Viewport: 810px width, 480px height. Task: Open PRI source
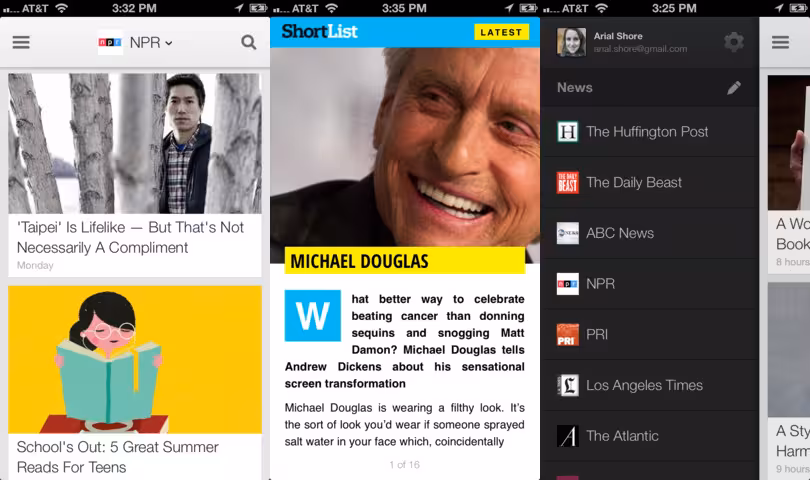click(650, 334)
